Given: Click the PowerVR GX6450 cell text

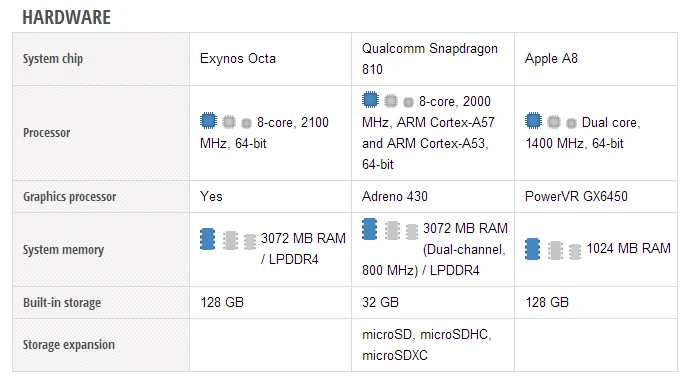Looking at the screenshot, I should coord(576,196).
